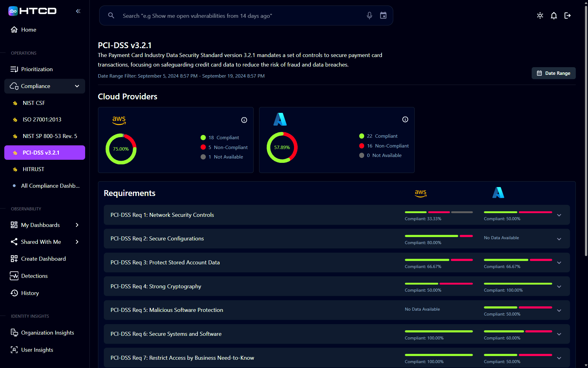This screenshot has width=588, height=368.
Task: Click the voice search microphone icon
Action: click(369, 15)
